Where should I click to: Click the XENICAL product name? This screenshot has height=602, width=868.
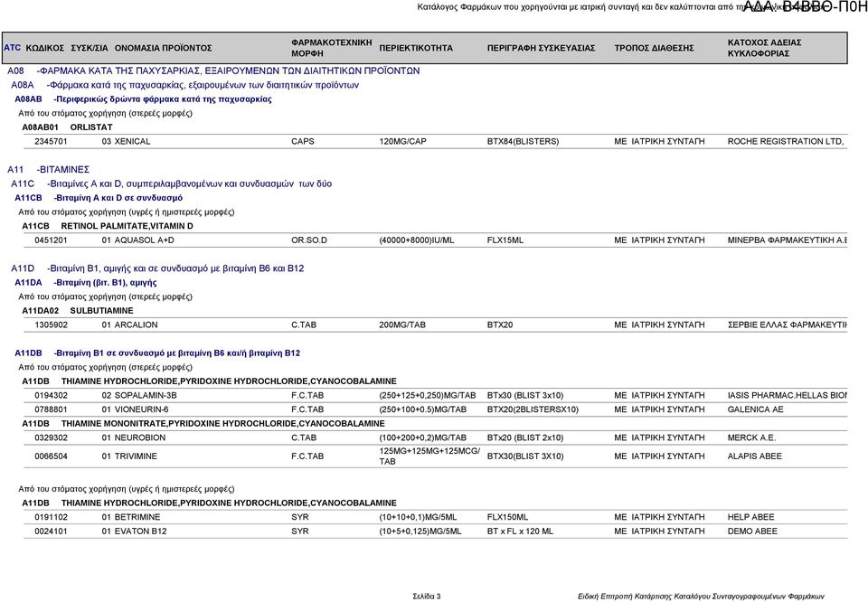(132, 142)
